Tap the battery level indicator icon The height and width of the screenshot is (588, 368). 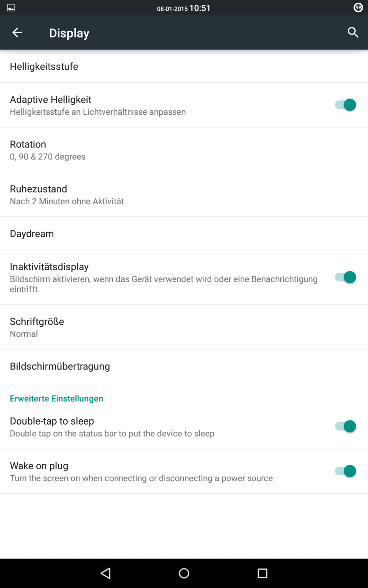pos(358,8)
